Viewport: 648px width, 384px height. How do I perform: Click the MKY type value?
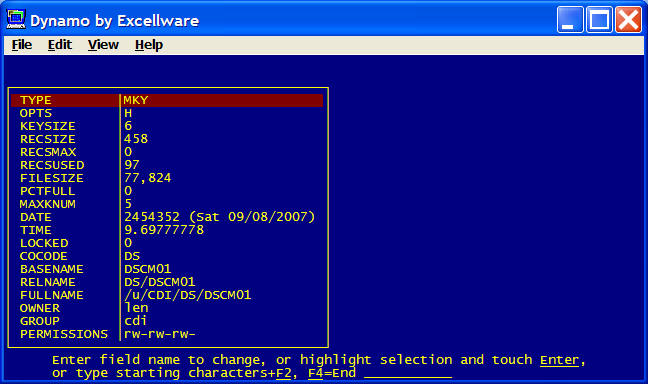click(x=136, y=100)
